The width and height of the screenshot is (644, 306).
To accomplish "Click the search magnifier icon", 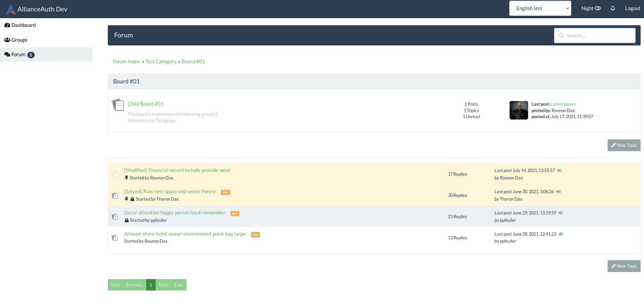I will pyautogui.click(x=561, y=35).
